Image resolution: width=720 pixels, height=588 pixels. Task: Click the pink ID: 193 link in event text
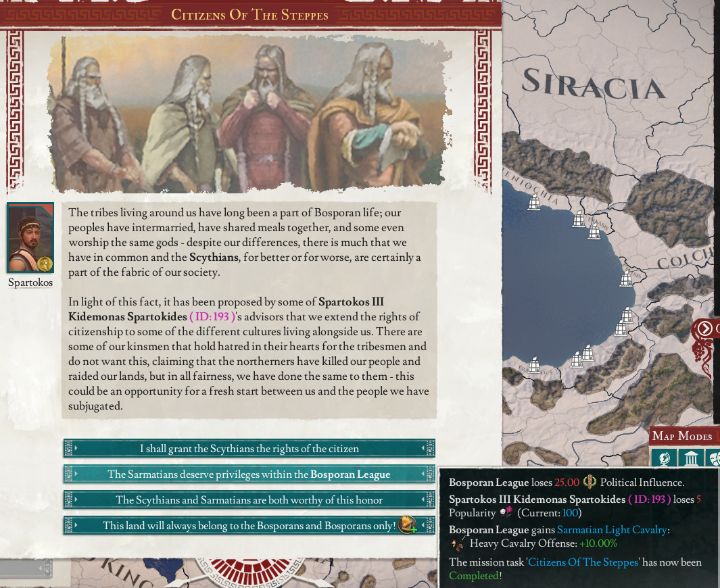[x=212, y=317]
